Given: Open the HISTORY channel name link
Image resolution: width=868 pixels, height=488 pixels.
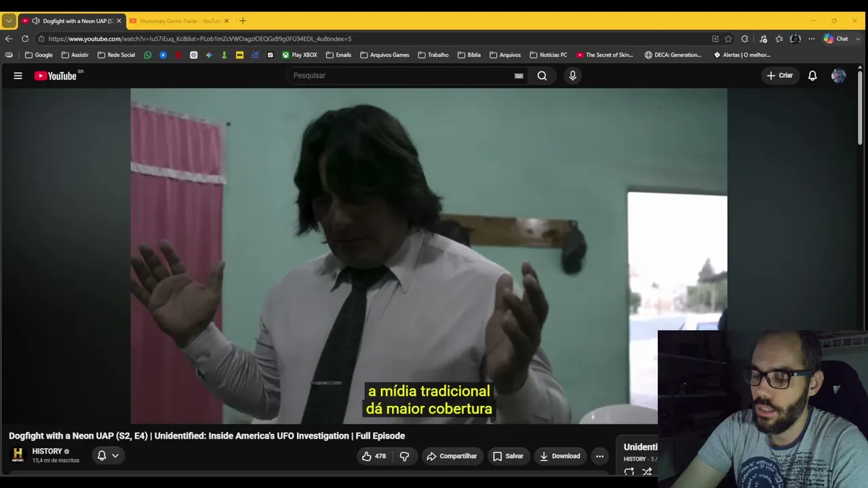Looking at the screenshot, I should click(x=47, y=451).
